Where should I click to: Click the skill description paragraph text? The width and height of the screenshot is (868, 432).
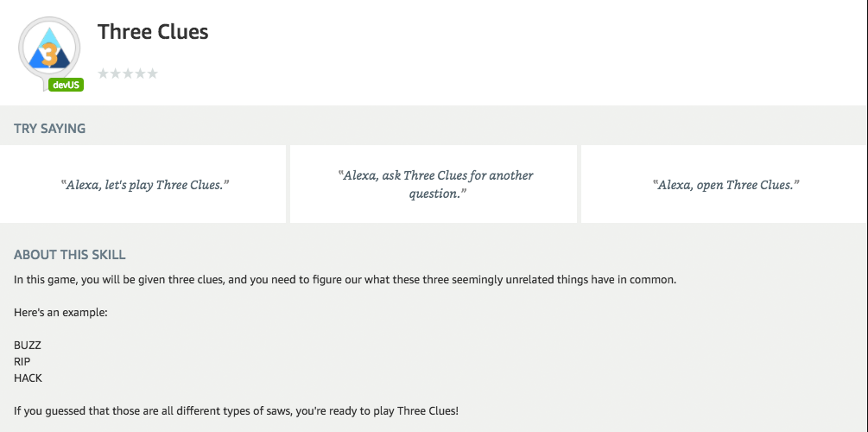pyautogui.click(x=345, y=280)
